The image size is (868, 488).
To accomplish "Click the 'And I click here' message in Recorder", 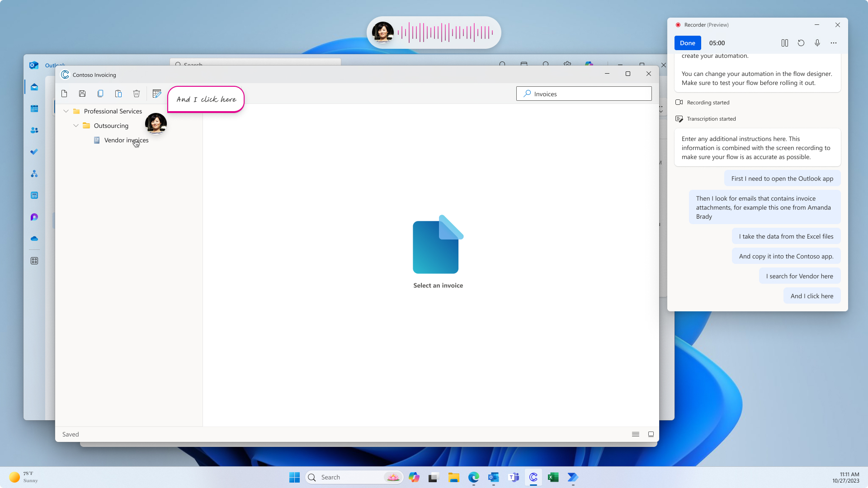I will pos(812,296).
